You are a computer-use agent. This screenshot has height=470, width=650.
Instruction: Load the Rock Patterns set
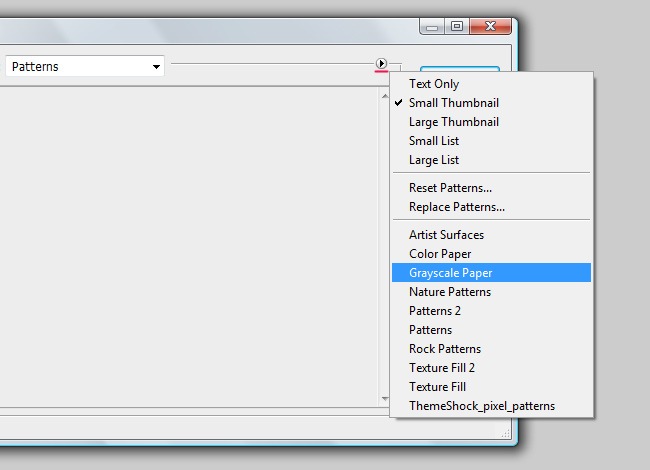(444, 349)
